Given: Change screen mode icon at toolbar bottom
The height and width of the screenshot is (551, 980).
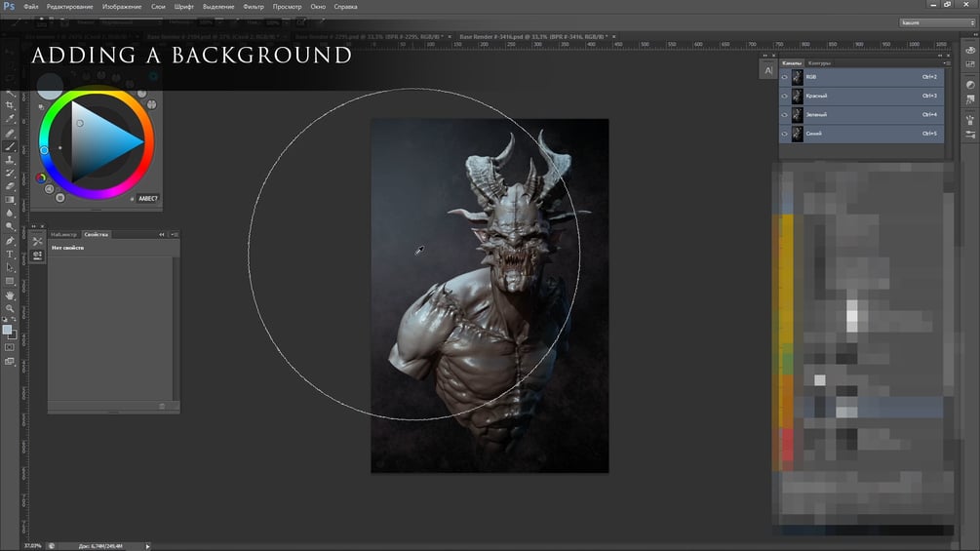Looking at the screenshot, I should pyautogui.click(x=10, y=361).
